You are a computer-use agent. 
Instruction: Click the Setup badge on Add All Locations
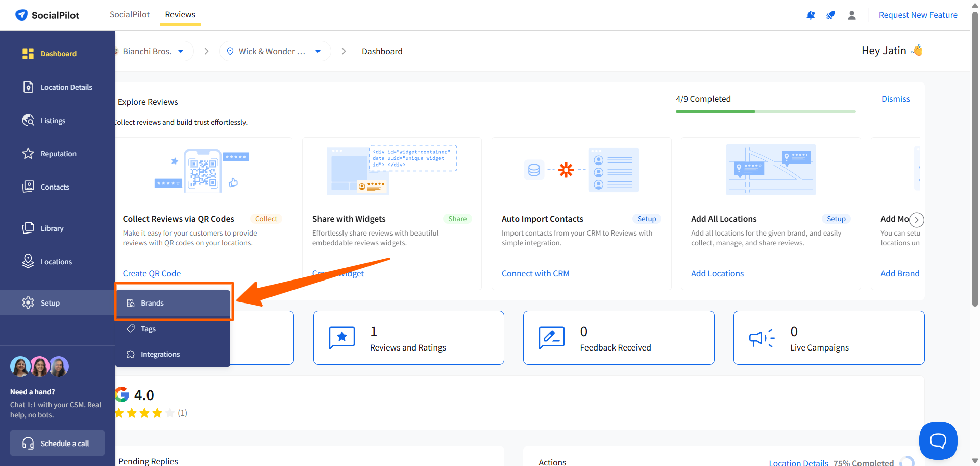coord(836,219)
